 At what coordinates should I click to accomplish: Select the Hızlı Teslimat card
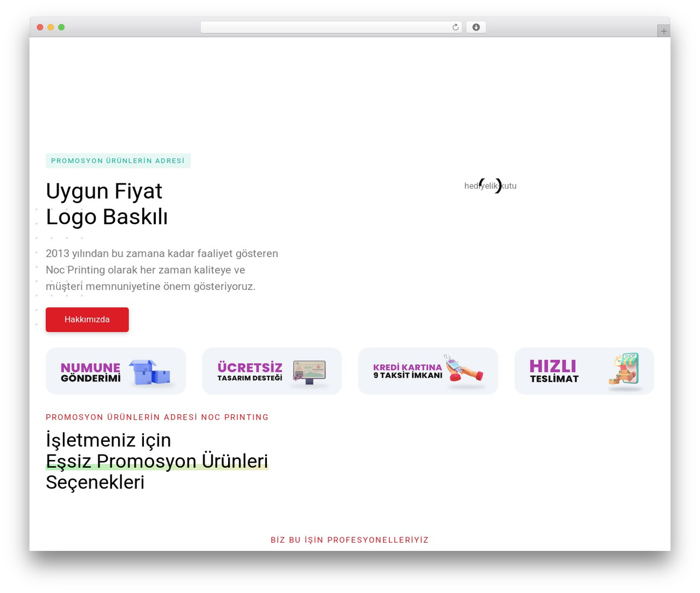pyautogui.click(x=584, y=371)
